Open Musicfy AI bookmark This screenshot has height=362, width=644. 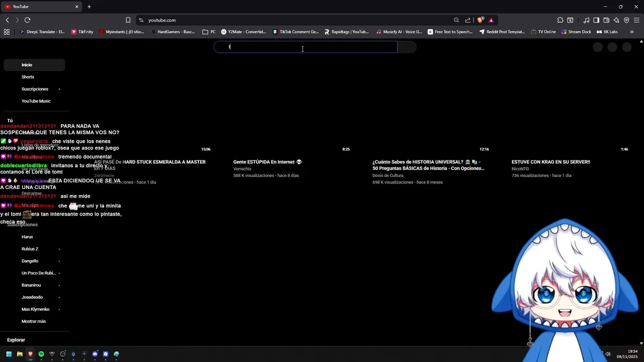[x=399, y=32]
